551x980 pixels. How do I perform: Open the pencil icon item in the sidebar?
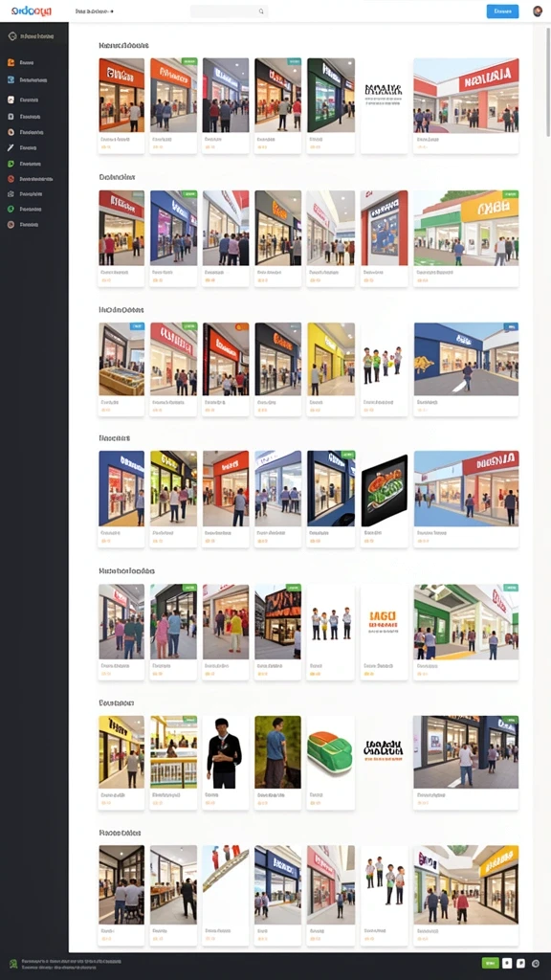pyautogui.click(x=11, y=148)
